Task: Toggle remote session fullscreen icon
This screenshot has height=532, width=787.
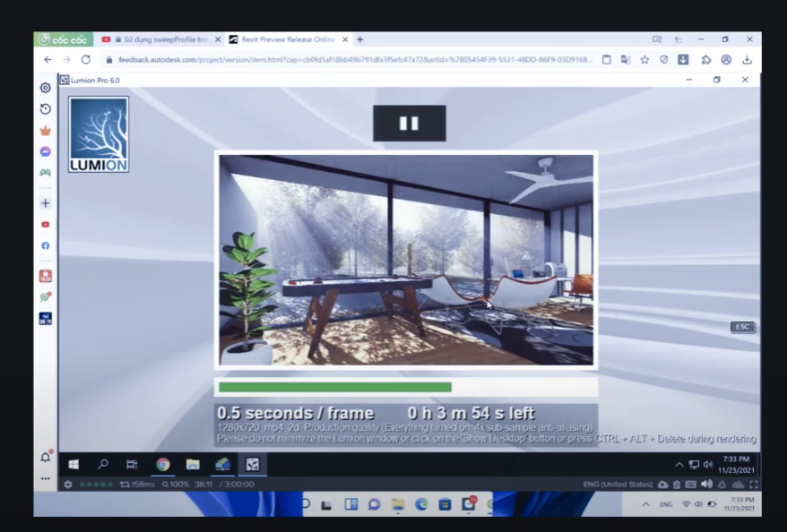Action: (x=753, y=485)
